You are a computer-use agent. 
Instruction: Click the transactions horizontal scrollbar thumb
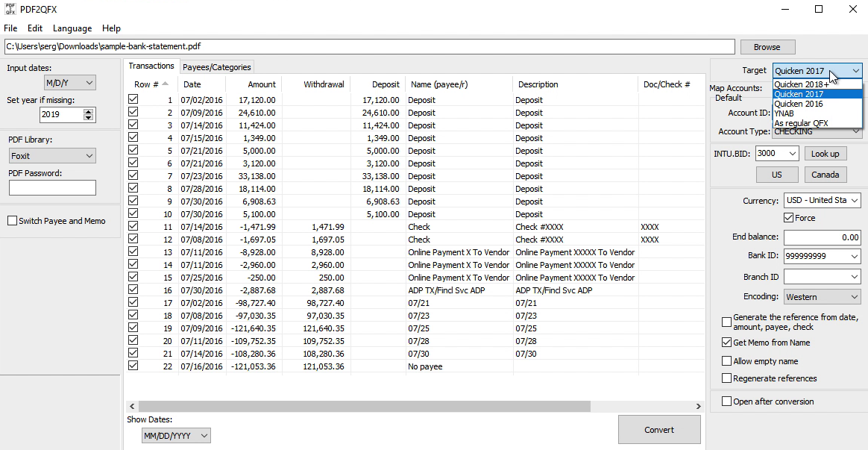tap(364, 406)
